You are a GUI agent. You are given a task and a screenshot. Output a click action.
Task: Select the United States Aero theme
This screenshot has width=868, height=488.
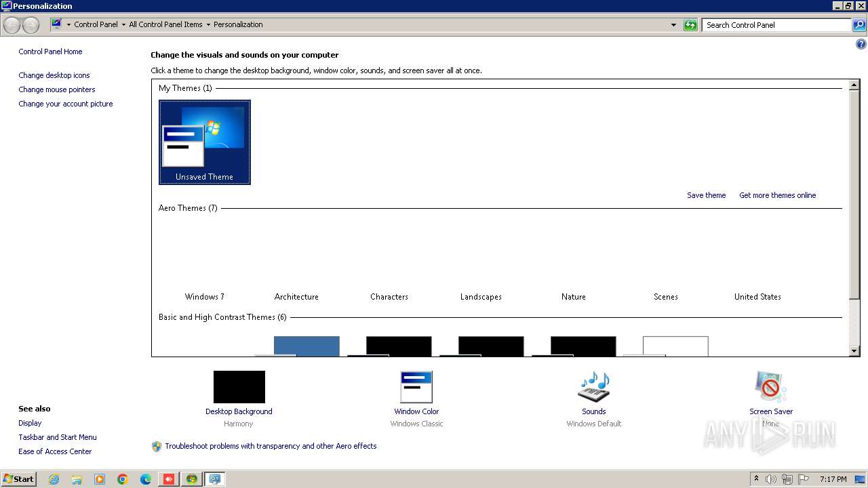tap(757, 262)
